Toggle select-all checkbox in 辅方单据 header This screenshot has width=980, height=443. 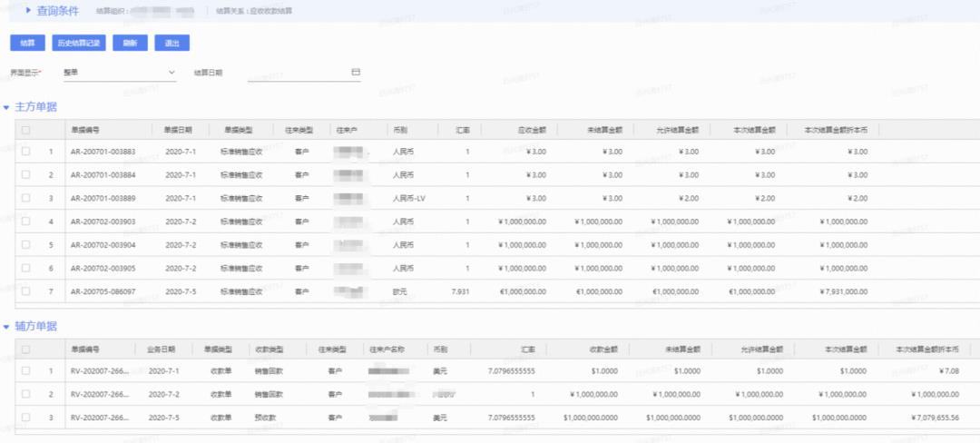pyautogui.click(x=25, y=349)
